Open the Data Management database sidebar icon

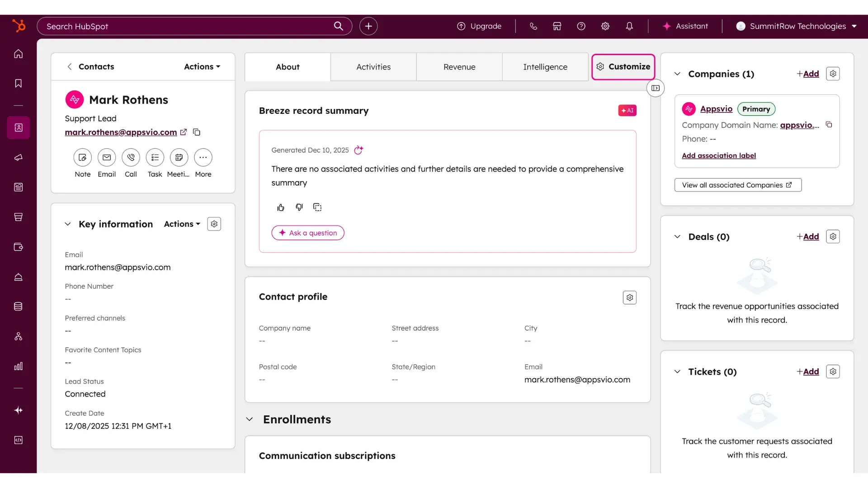(18, 306)
